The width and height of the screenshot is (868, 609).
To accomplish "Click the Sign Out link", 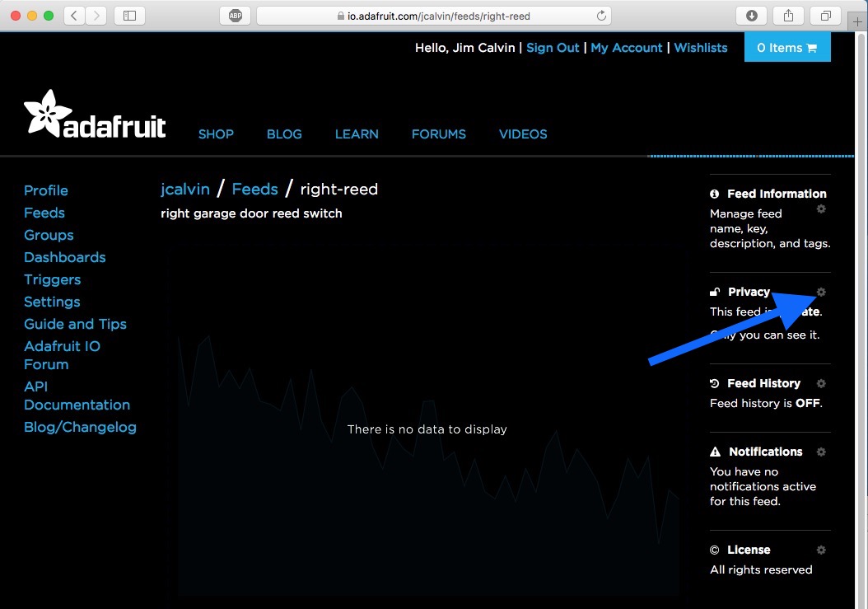I will (x=553, y=48).
